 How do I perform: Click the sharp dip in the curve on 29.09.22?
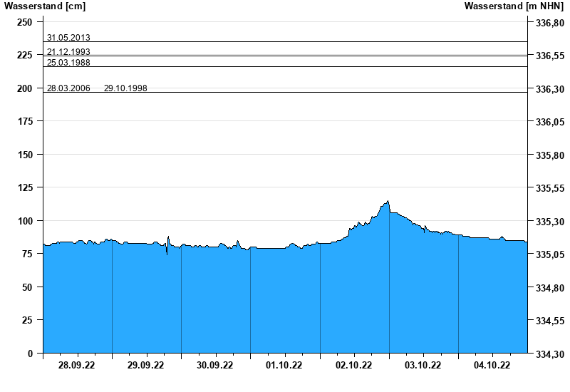pos(167,253)
